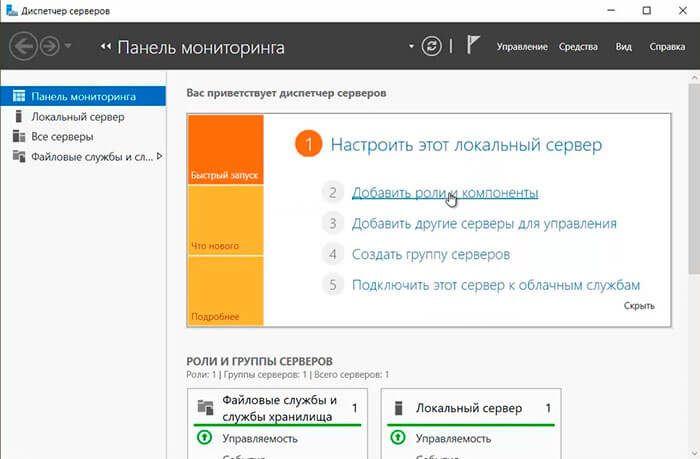700x459 pixels.
Task: Click the Файловые службы sidebar icon
Action: tap(19, 156)
